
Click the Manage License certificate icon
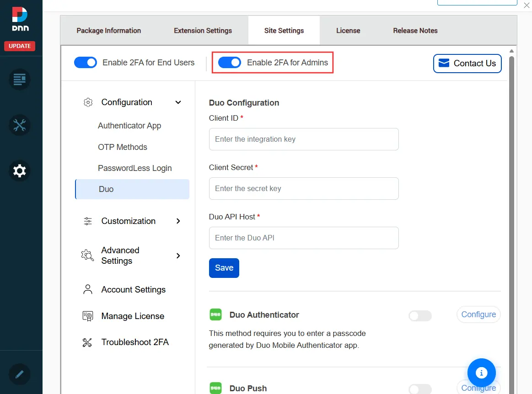[x=88, y=316]
